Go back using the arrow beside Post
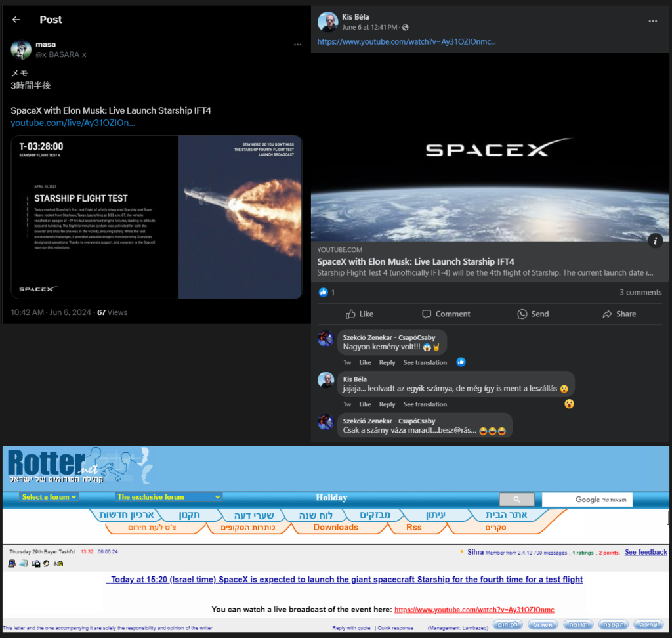 pos(16,20)
